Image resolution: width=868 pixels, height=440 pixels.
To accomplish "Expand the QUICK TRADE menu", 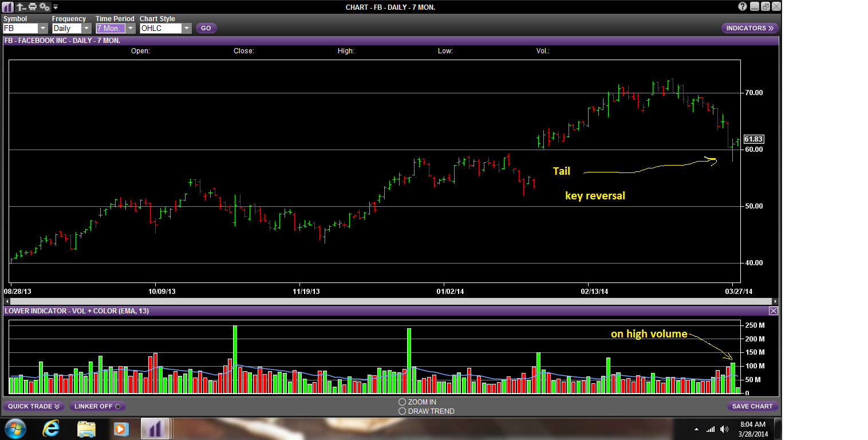I will (34, 406).
